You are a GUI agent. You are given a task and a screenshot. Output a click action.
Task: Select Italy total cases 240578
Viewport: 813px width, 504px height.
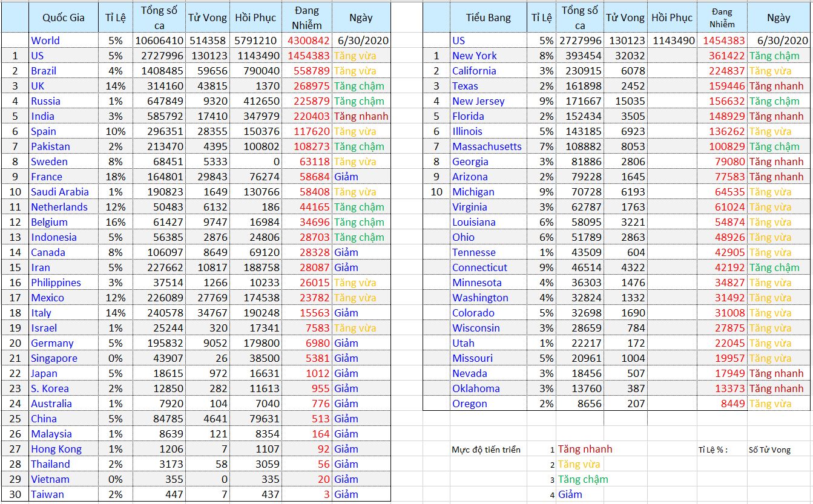coord(159,313)
